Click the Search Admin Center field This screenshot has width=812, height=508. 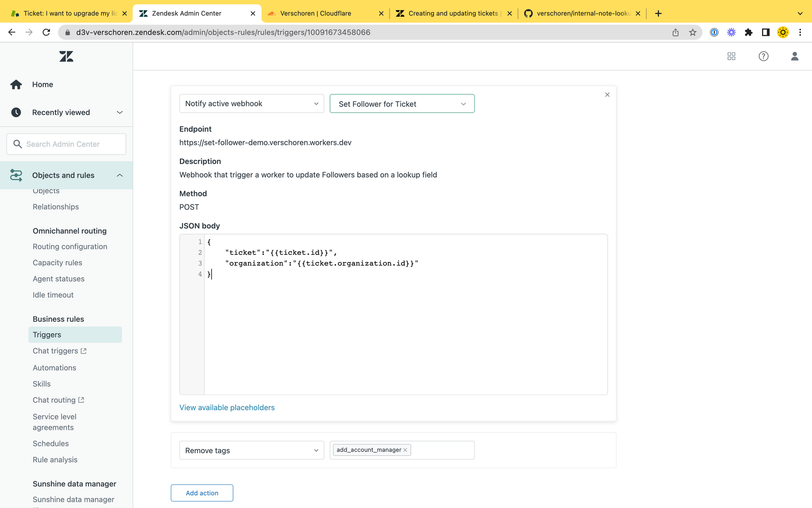66,144
